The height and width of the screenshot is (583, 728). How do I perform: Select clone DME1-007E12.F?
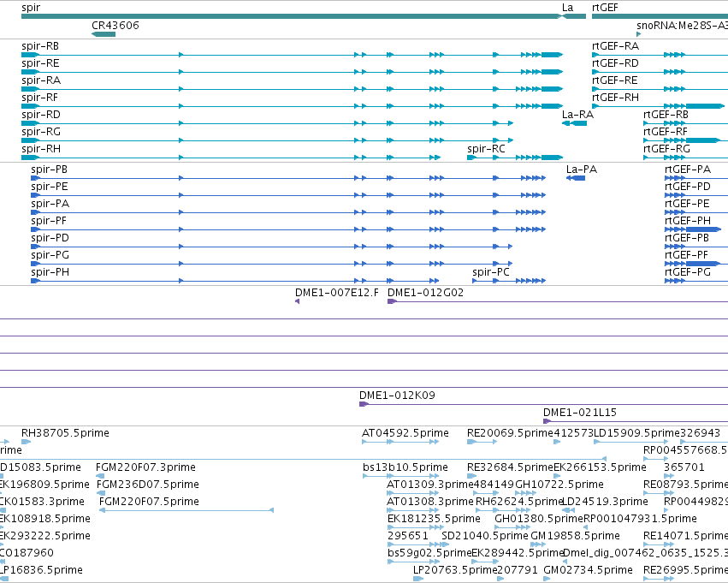tap(297, 301)
